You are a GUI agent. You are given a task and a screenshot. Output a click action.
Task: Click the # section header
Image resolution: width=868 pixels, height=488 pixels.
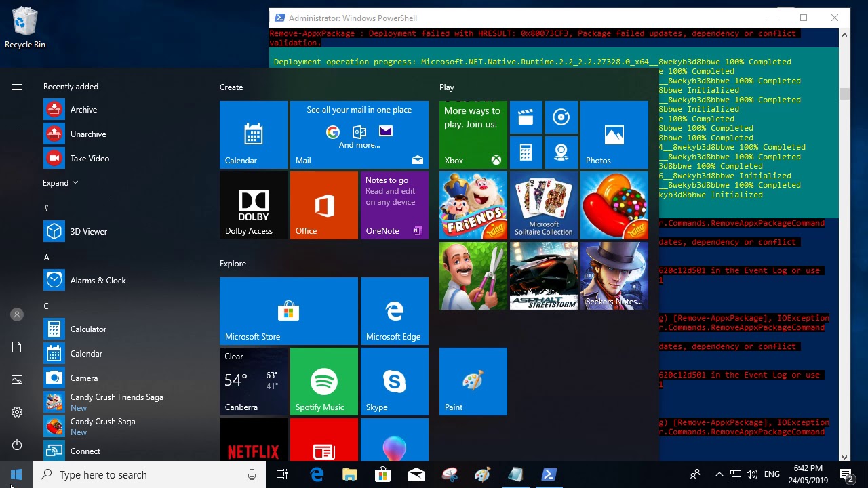pyautogui.click(x=46, y=208)
